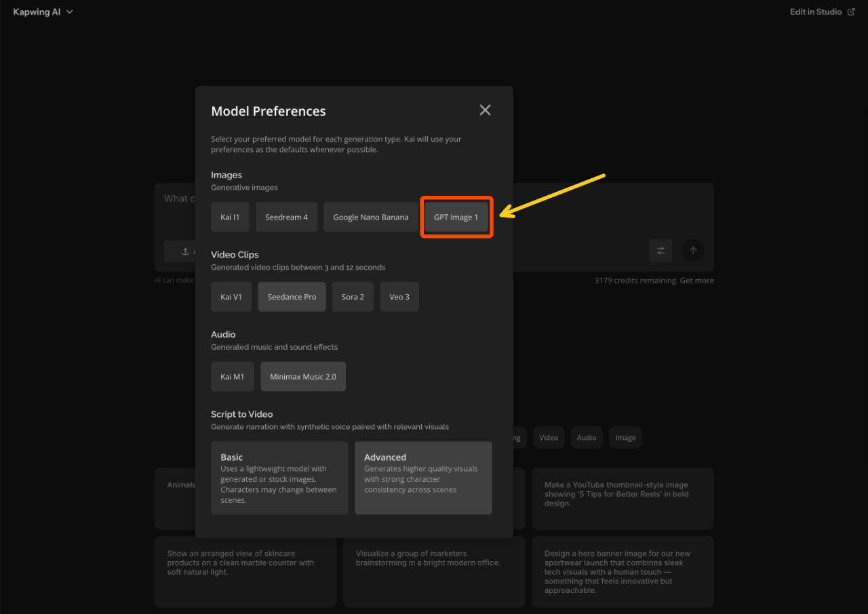Screen dimensions: 868x614
Task: Select the Advanced script to video option
Action: coord(423,478)
